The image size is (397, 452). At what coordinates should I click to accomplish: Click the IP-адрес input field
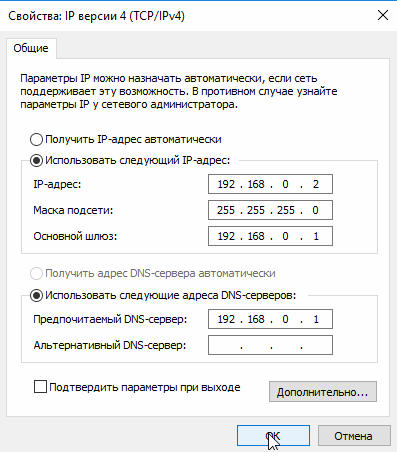(270, 184)
